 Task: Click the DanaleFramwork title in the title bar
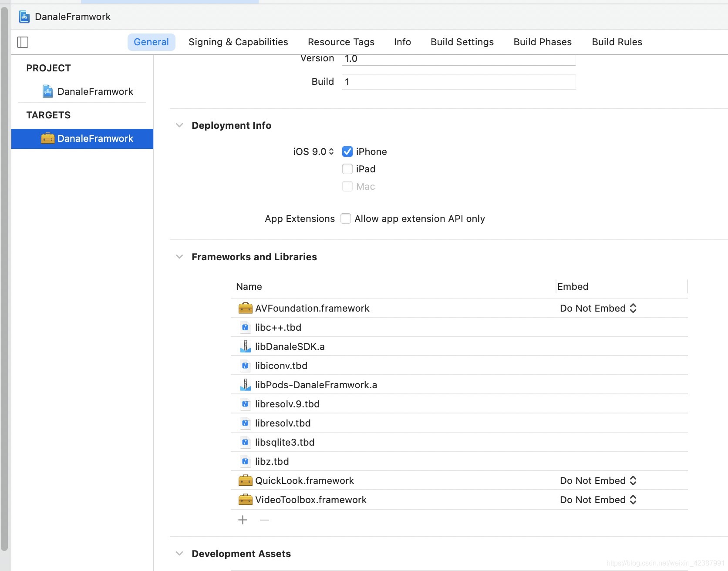pyautogui.click(x=73, y=17)
